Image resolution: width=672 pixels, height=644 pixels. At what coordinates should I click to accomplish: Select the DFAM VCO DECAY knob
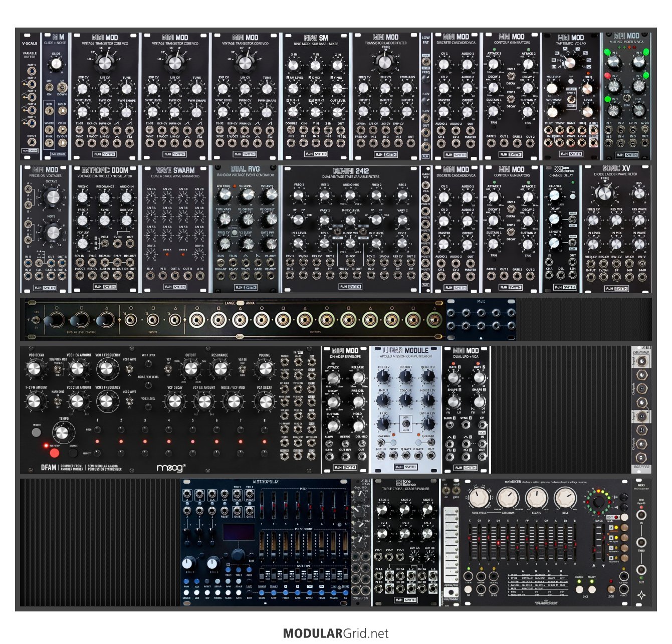pos(34,369)
